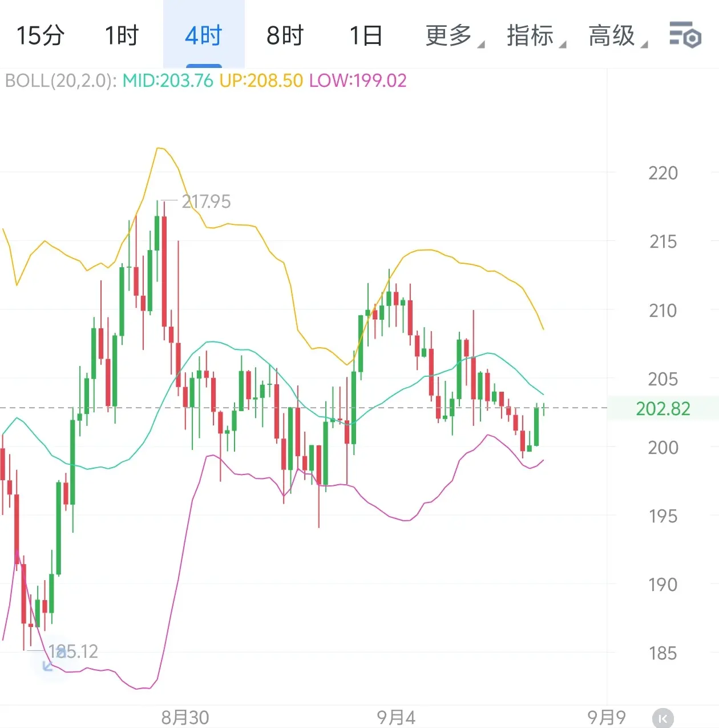Switch to the 8时 timeframe tab

(285, 35)
